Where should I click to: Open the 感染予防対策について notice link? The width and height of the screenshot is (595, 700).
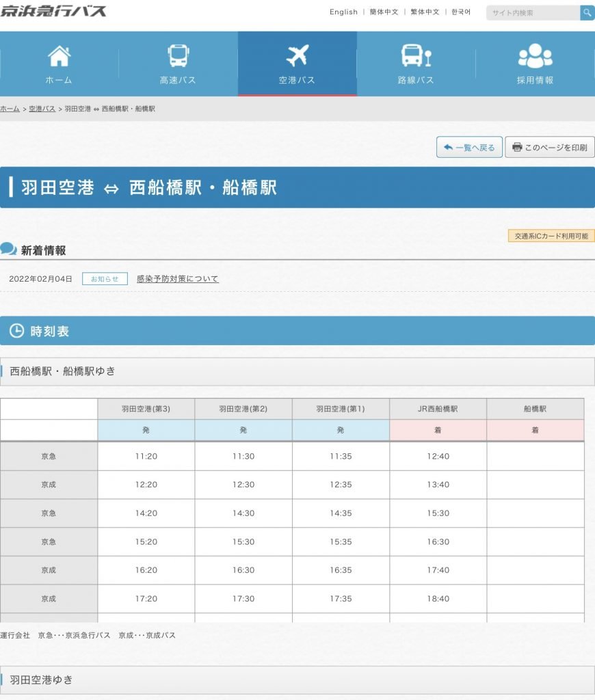coord(178,279)
